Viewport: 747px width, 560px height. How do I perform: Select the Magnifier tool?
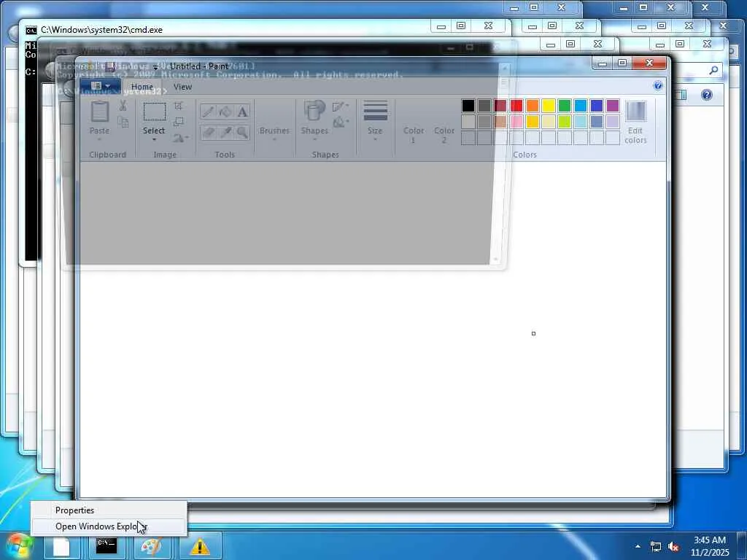click(x=242, y=132)
